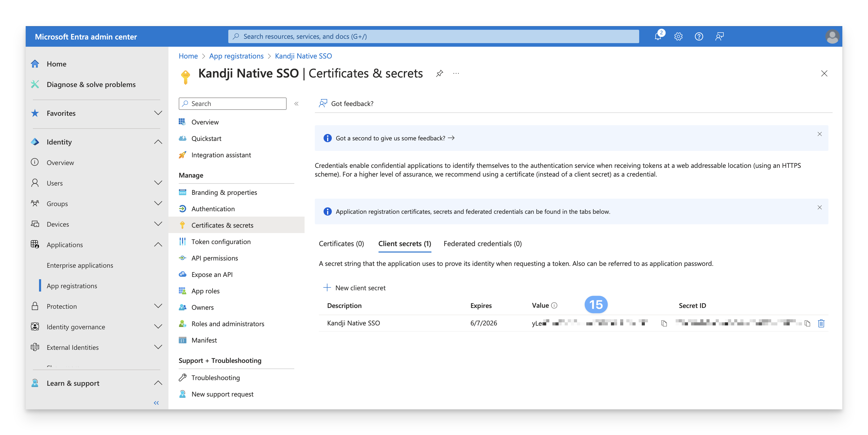The height and width of the screenshot is (435, 868).
Task: Click the help question mark icon
Action: click(699, 36)
